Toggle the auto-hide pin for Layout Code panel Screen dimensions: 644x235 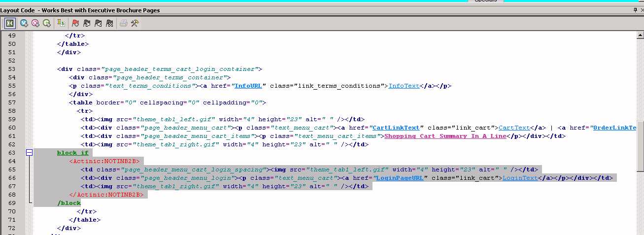coord(635,10)
